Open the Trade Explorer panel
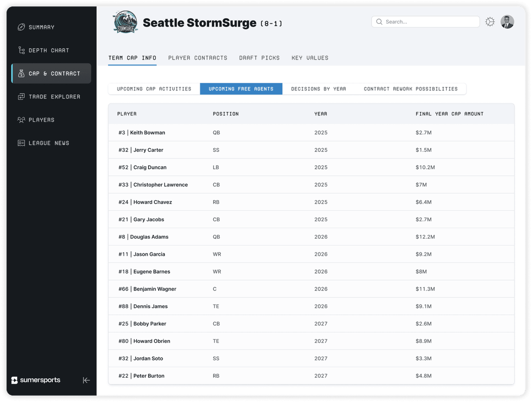This screenshot has width=532, height=402. (21, 96)
